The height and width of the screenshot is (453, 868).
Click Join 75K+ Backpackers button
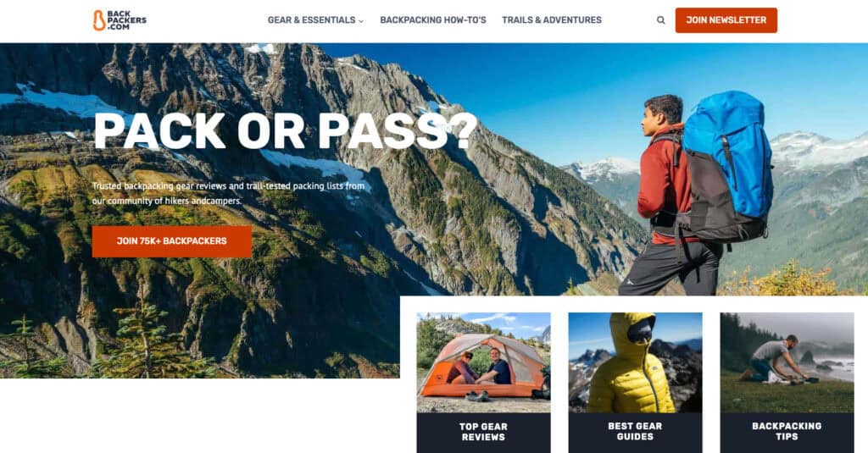click(x=171, y=241)
